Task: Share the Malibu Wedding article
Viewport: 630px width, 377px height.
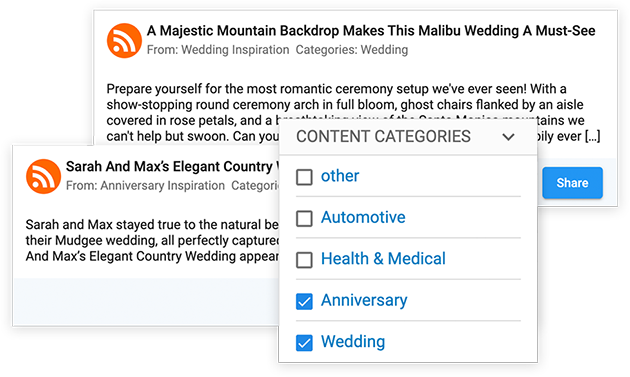Action: (x=572, y=183)
